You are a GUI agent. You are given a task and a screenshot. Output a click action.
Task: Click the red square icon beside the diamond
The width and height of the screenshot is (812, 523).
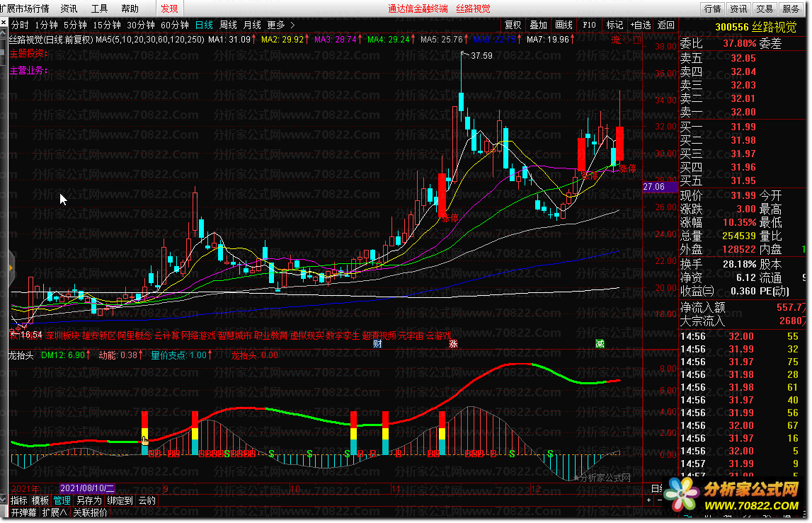(637, 40)
